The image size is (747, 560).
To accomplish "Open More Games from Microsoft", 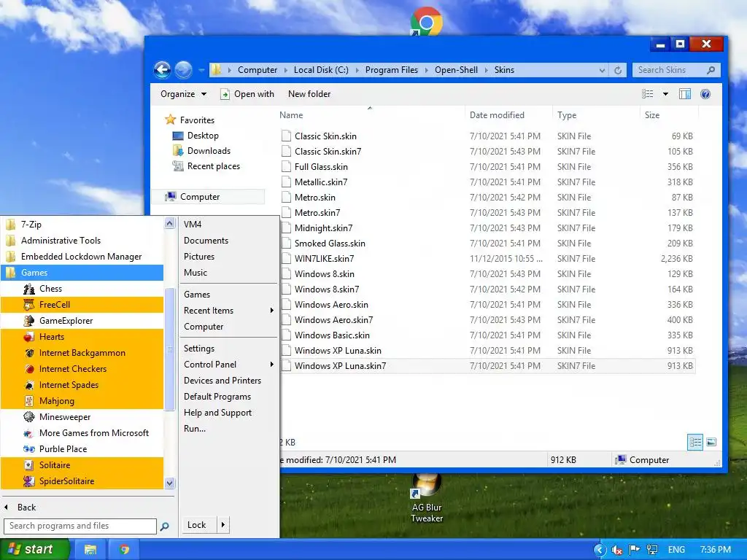I will click(82, 433).
